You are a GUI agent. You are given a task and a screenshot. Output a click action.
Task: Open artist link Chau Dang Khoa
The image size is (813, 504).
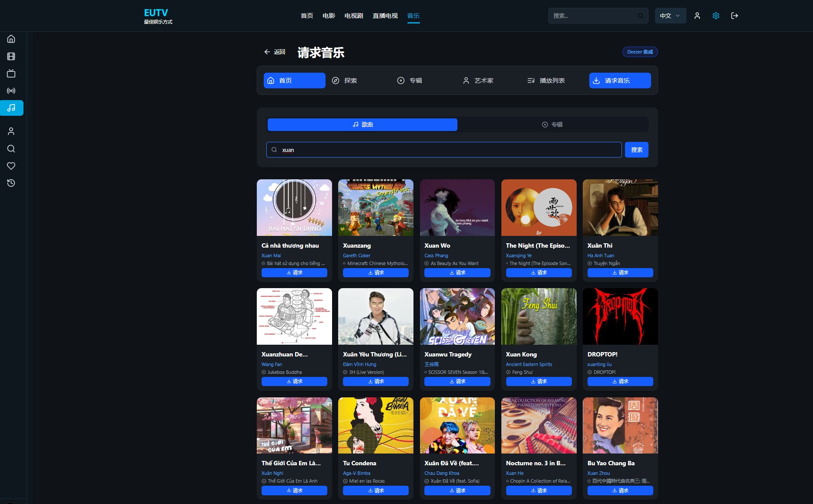coord(442,473)
